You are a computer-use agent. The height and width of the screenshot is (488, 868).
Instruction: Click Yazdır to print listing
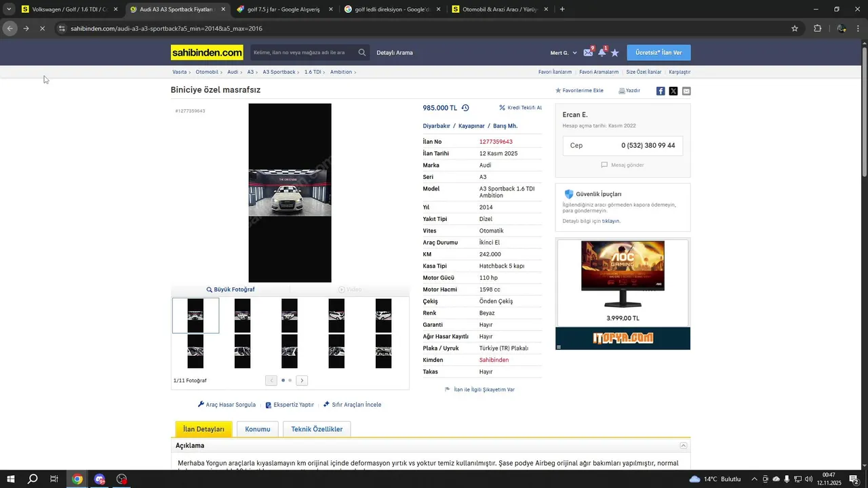click(x=629, y=91)
